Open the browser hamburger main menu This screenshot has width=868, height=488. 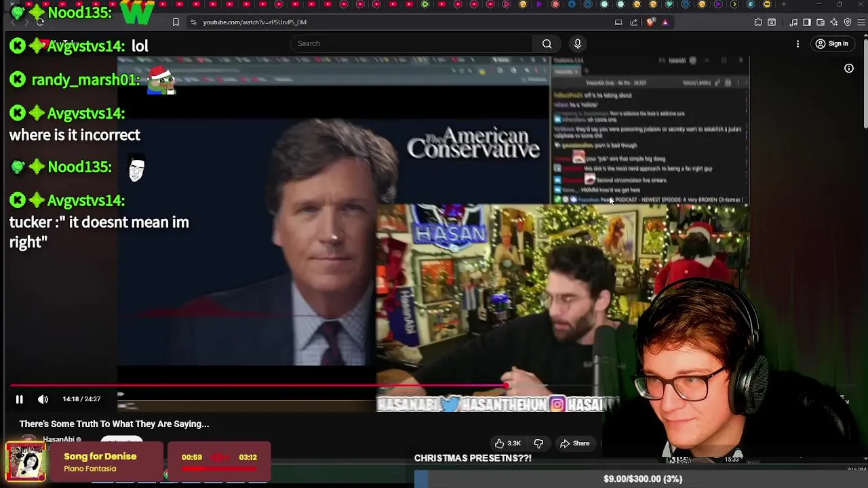(860, 22)
